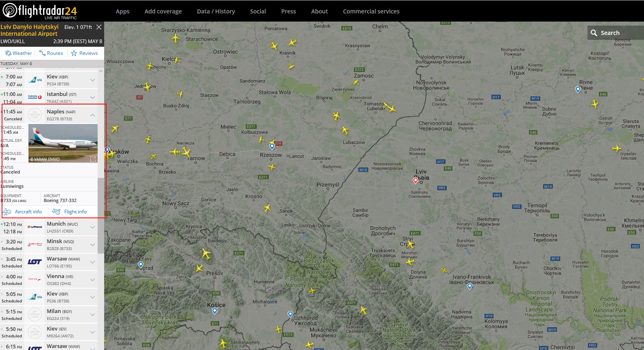Screen dimensions: 644x350
Task: Open the Aircraft info link
Action: click(x=24, y=212)
